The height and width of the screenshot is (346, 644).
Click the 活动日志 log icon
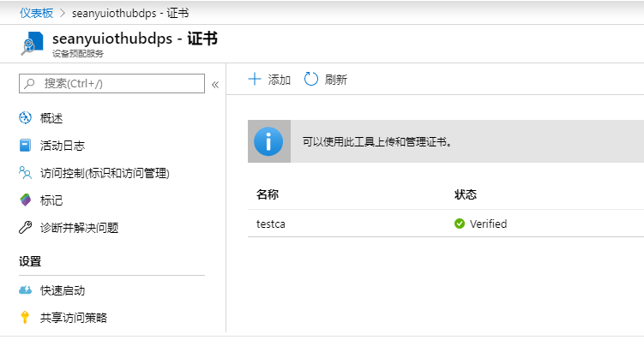(x=25, y=146)
